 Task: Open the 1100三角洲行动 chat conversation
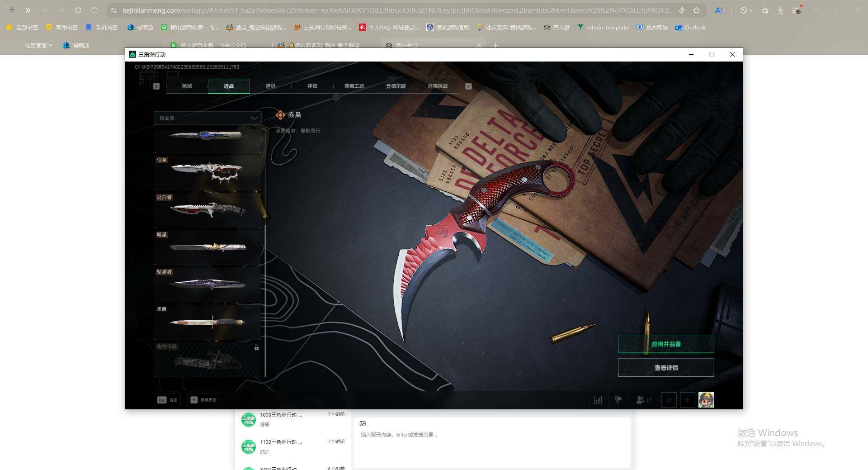point(293,446)
